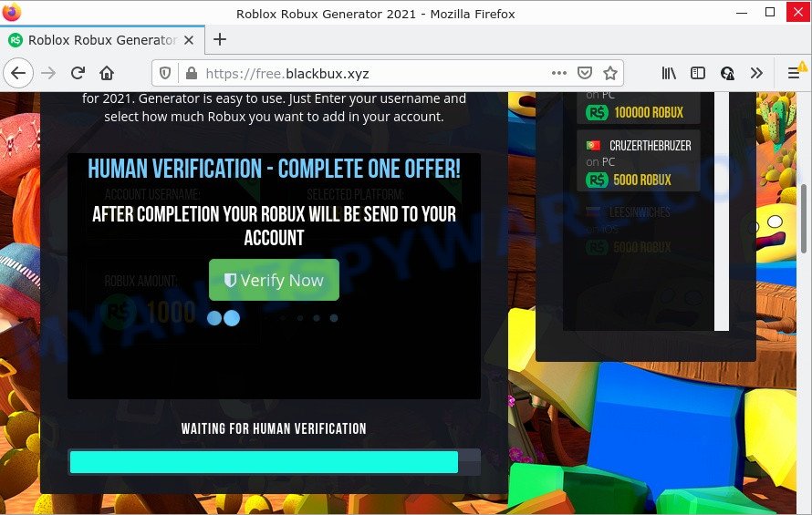Click the Firefox logo in title bar

tap(11, 12)
